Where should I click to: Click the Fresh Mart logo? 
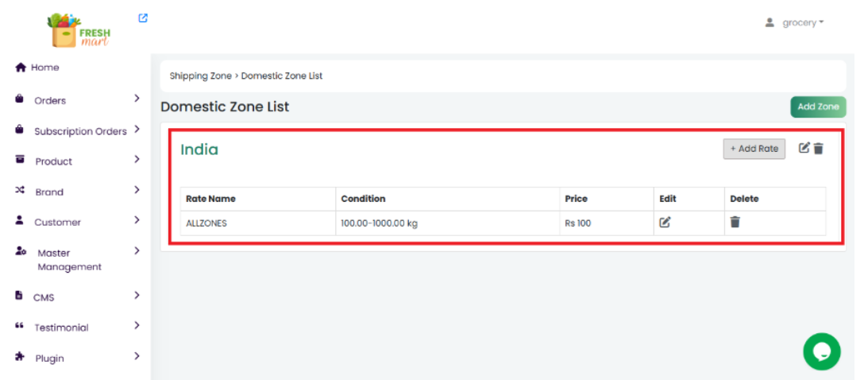[x=79, y=30]
